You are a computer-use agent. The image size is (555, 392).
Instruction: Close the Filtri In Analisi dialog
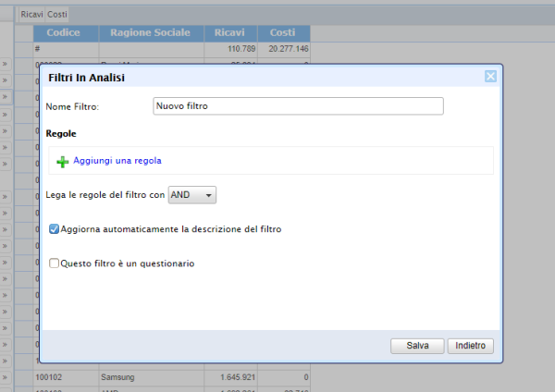pos(490,77)
